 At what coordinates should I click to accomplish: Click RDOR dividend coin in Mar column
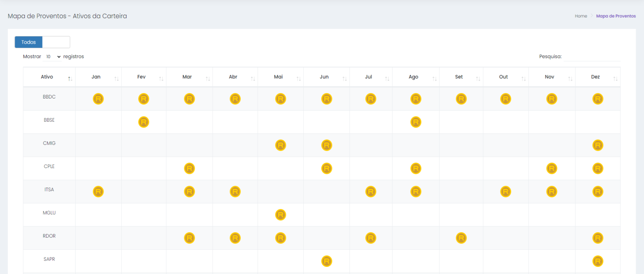pos(189,238)
